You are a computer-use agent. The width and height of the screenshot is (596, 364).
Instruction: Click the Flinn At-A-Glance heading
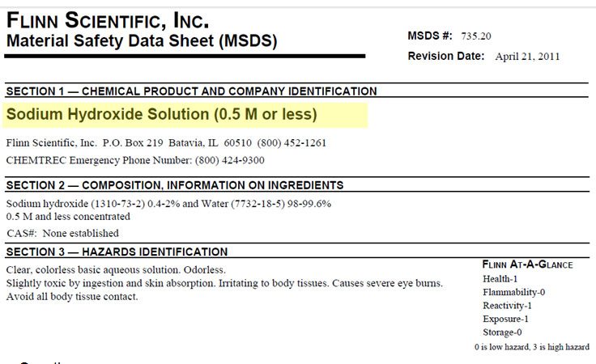(528, 265)
